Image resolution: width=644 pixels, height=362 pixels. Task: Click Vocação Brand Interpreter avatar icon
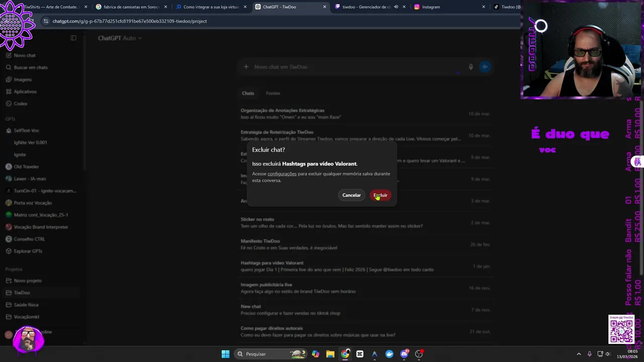tap(9, 227)
